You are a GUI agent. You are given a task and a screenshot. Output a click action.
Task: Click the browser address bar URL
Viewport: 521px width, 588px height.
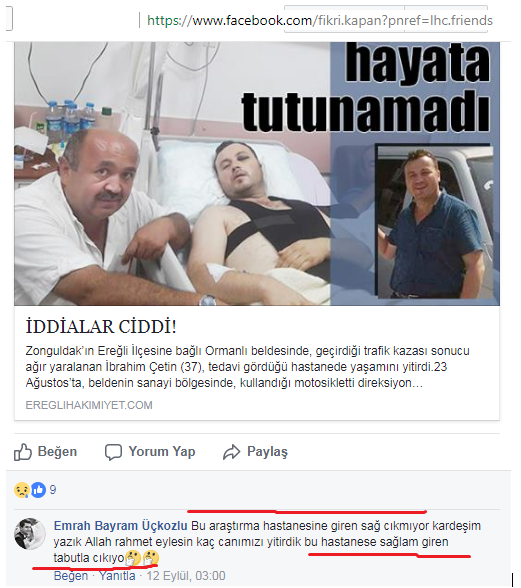(x=320, y=20)
